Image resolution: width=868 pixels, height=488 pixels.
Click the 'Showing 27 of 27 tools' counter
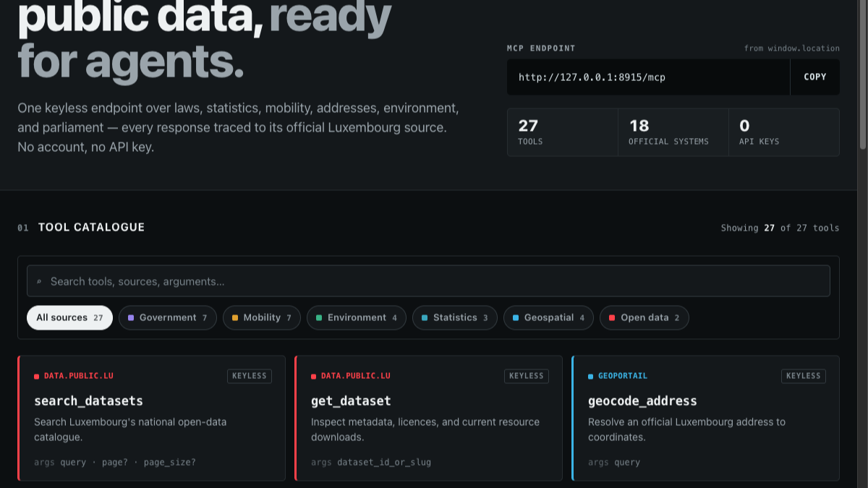click(780, 228)
